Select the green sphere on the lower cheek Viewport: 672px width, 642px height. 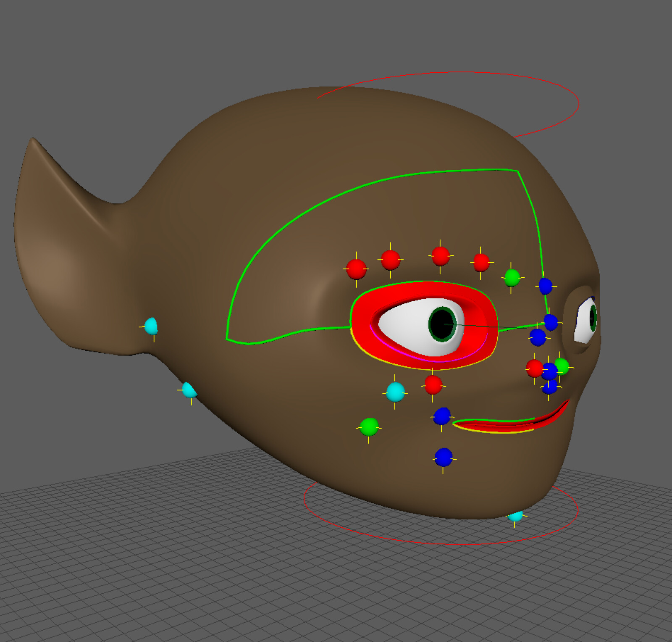point(369,427)
